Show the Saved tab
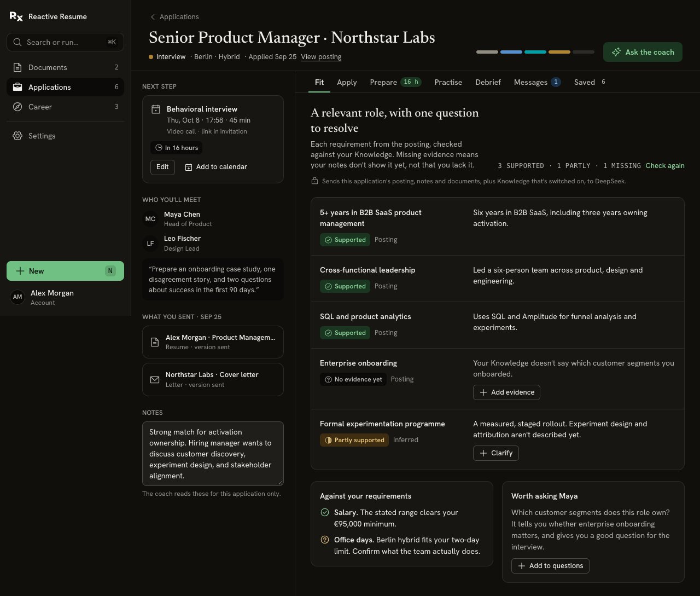700x596 pixels. (590, 82)
